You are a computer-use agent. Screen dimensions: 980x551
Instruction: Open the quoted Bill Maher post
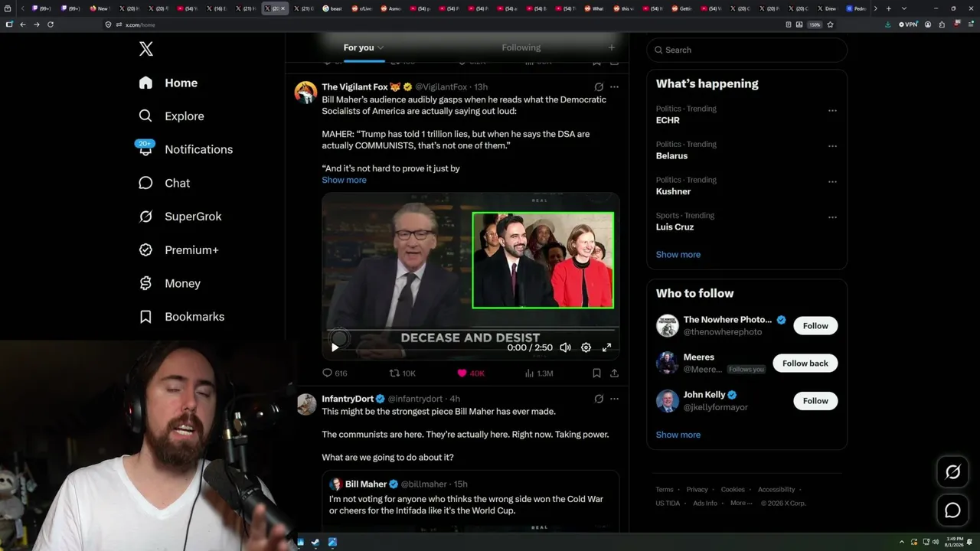tap(470, 501)
